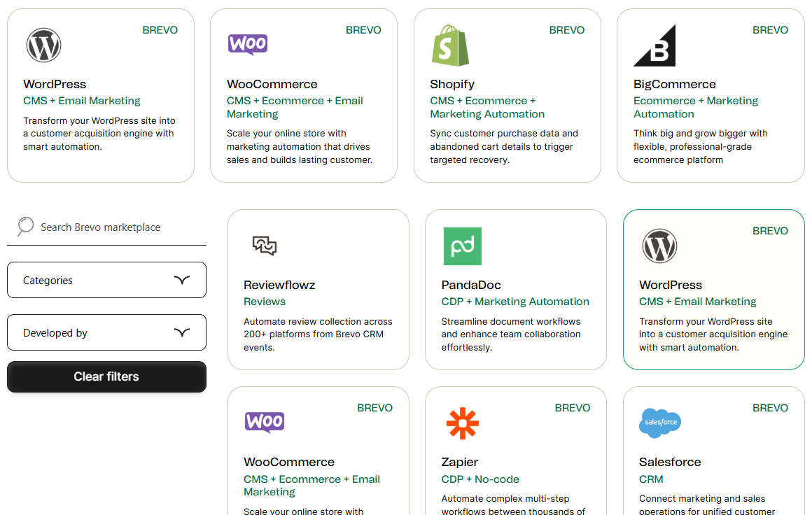The height and width of the screenshot is (515, 812).
Task: Click the Reviewflowz chat bubbles icon
Action: pos(265,246)
